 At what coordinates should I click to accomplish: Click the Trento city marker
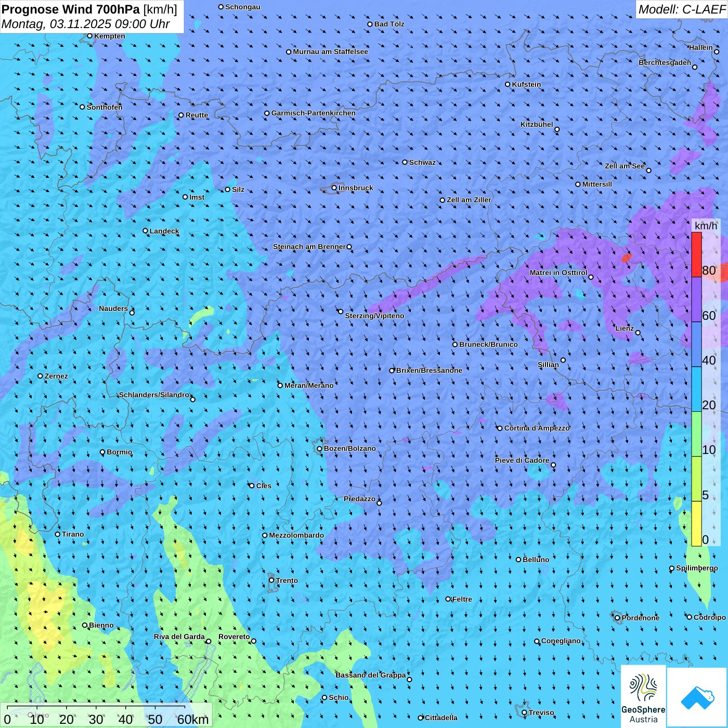point(271,580)
